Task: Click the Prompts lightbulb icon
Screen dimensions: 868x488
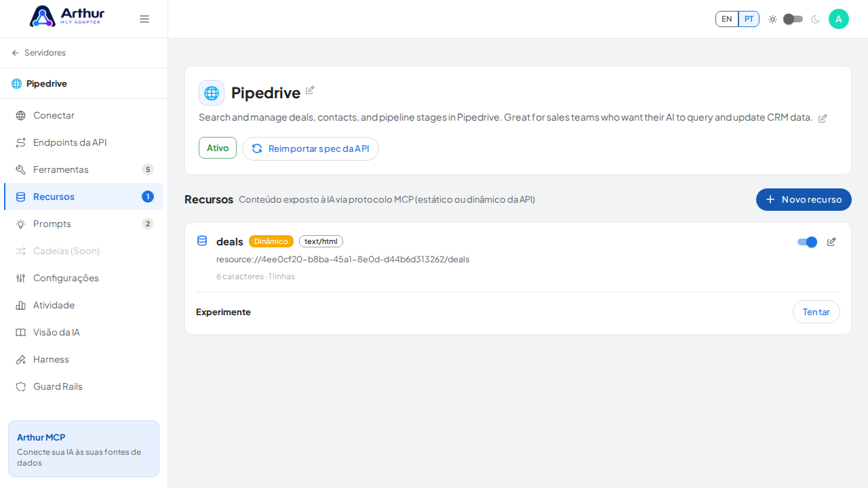Action: click(20, 224)
